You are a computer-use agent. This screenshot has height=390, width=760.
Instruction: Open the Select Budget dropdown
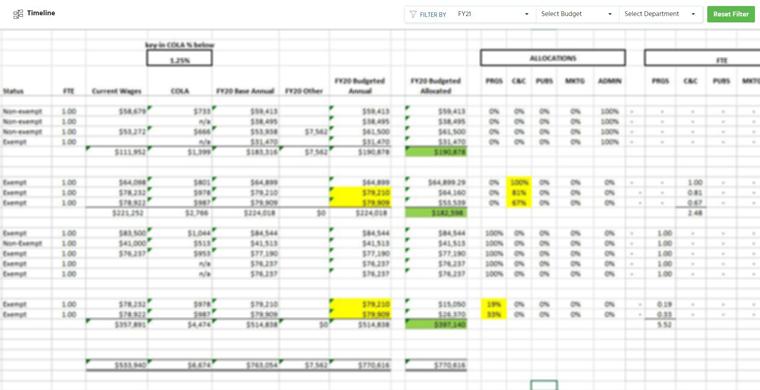577,15
